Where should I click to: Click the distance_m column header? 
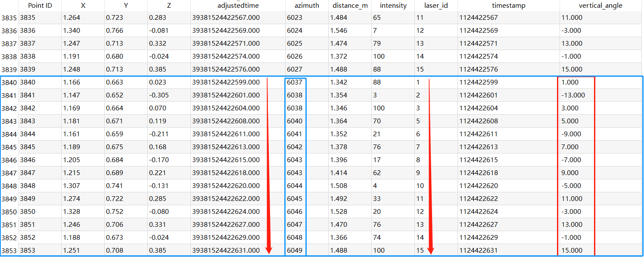pyautogui.click(x=349, y=6)
